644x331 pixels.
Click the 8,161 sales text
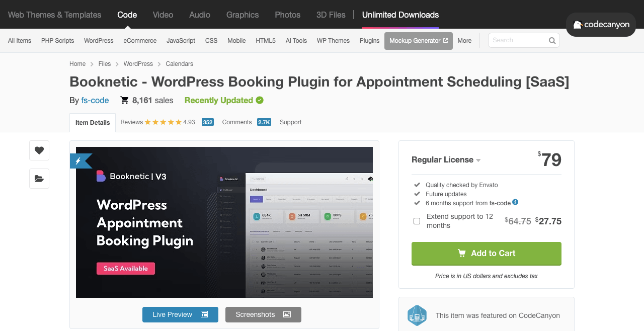[153, 100]
